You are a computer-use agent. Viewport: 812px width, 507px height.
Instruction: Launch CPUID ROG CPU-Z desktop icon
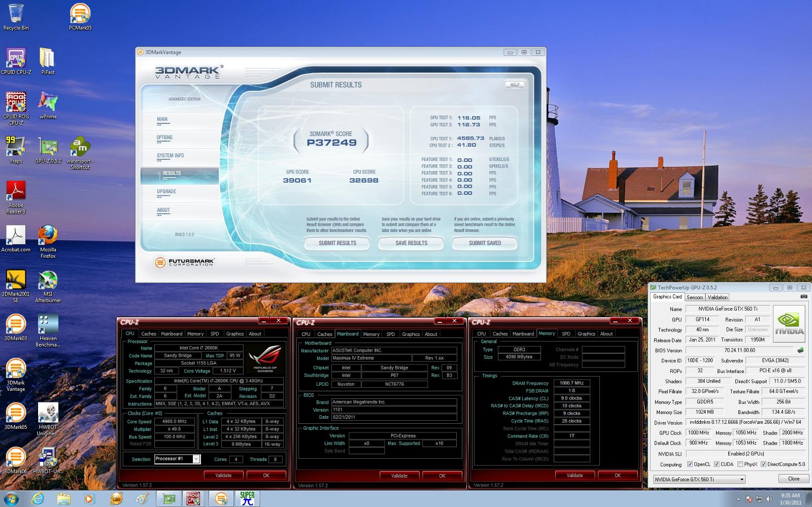click(x=16, y=108)
